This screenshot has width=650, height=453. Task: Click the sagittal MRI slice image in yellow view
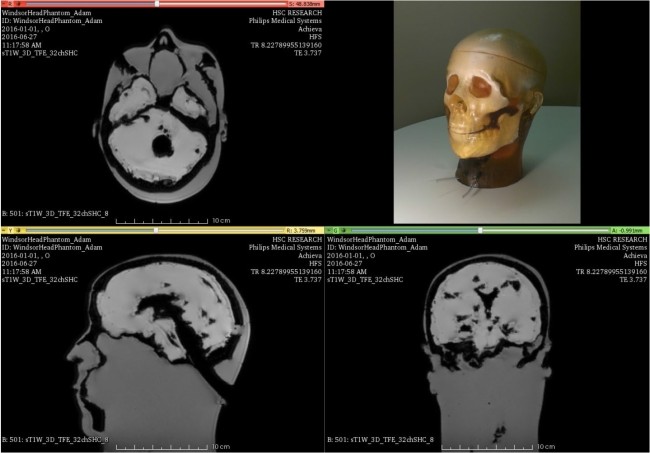(x=158, y=352)
